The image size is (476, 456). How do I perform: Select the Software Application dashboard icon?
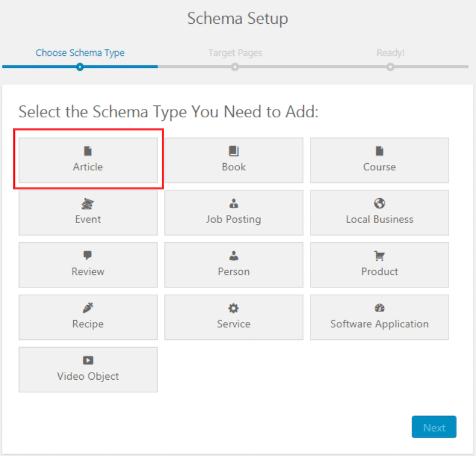point(380,308)
